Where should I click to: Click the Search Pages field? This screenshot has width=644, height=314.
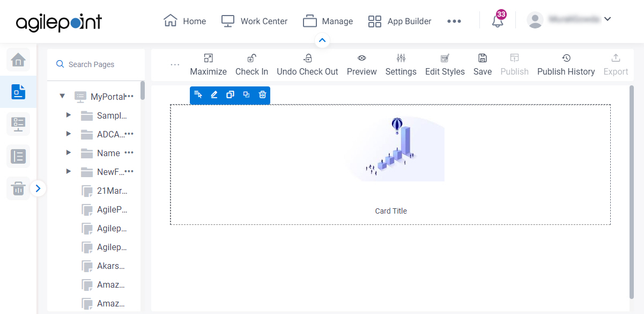point(96,64)
